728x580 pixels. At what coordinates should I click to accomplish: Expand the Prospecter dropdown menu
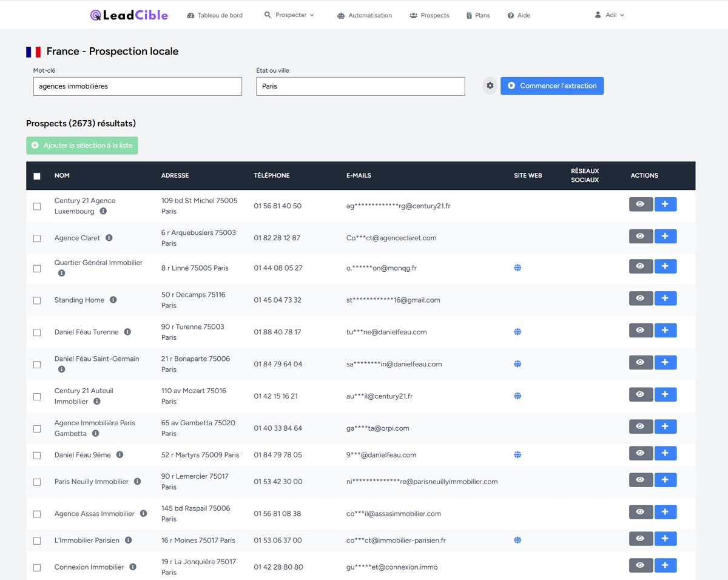pyautogui.click(x=289, y=15)
